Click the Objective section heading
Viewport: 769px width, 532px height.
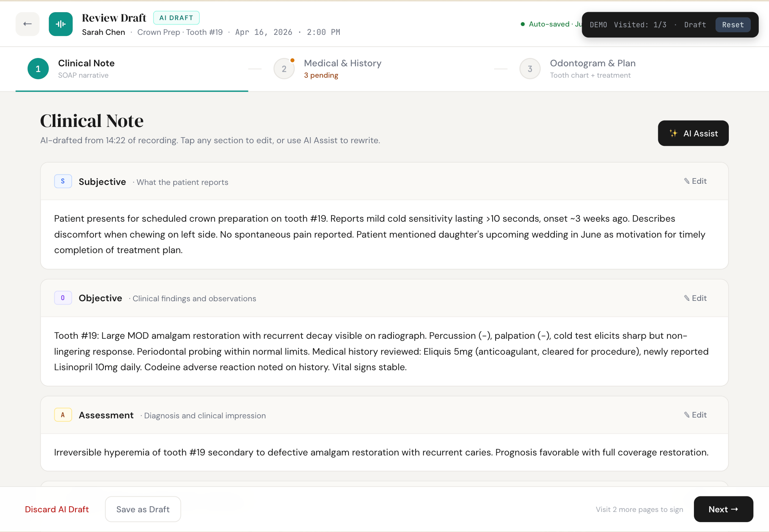coord(100,298)
